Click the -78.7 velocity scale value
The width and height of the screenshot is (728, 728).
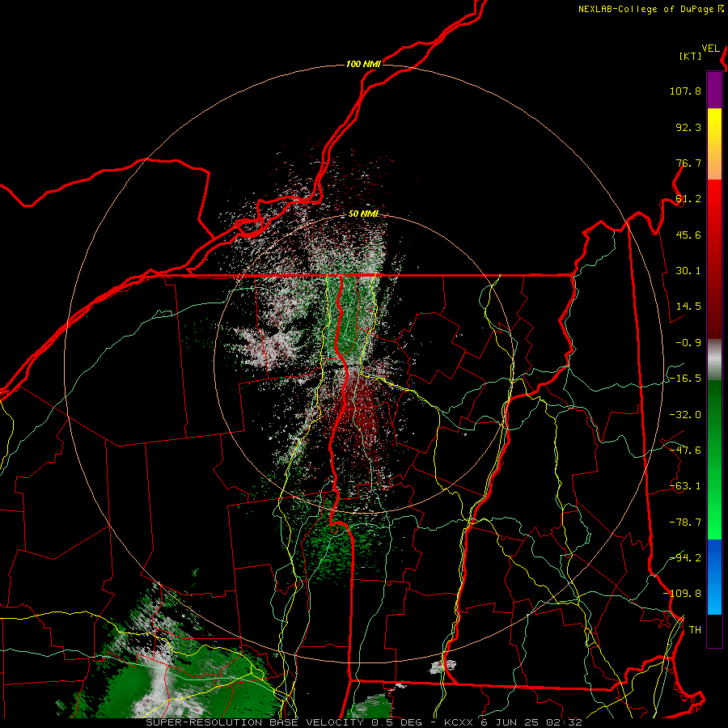pos(685,523)
